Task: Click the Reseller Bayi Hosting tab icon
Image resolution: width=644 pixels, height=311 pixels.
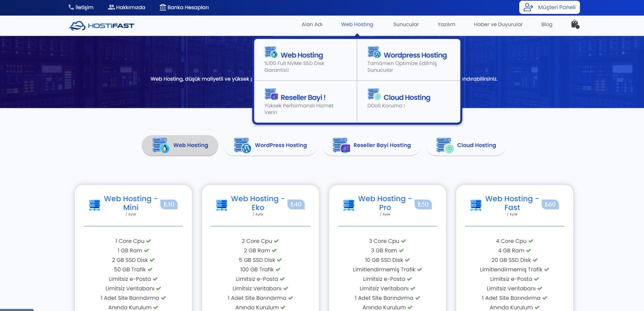Action: [341, 146]
